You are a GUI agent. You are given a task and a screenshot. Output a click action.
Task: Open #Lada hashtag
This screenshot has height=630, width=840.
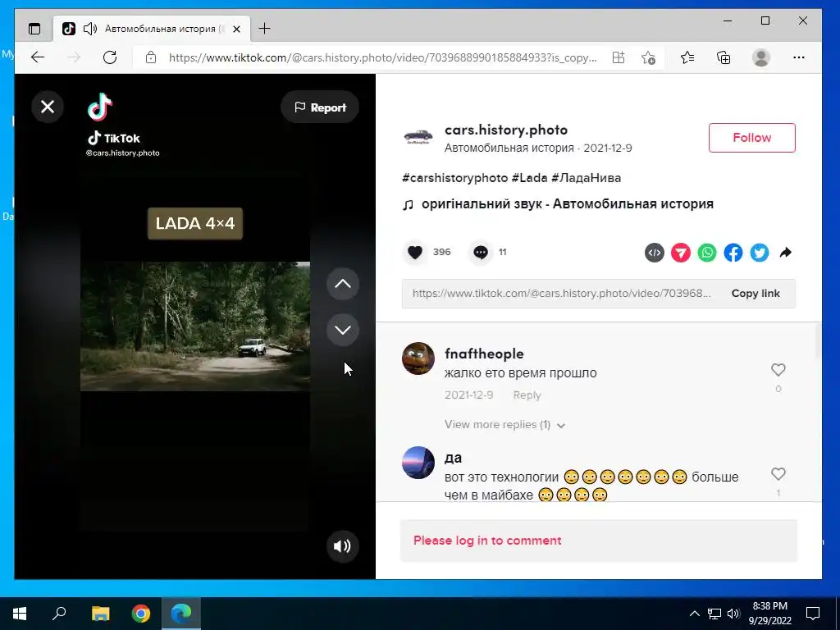point(529,178)
